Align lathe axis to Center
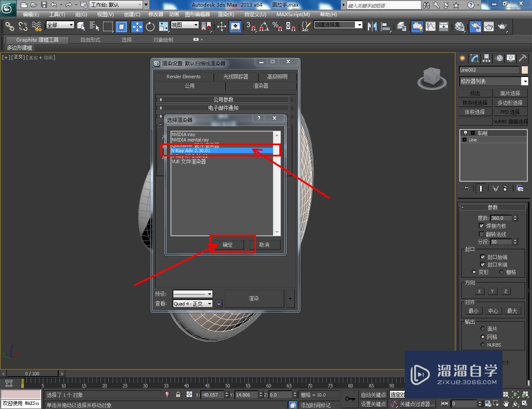 pos(493,311)
